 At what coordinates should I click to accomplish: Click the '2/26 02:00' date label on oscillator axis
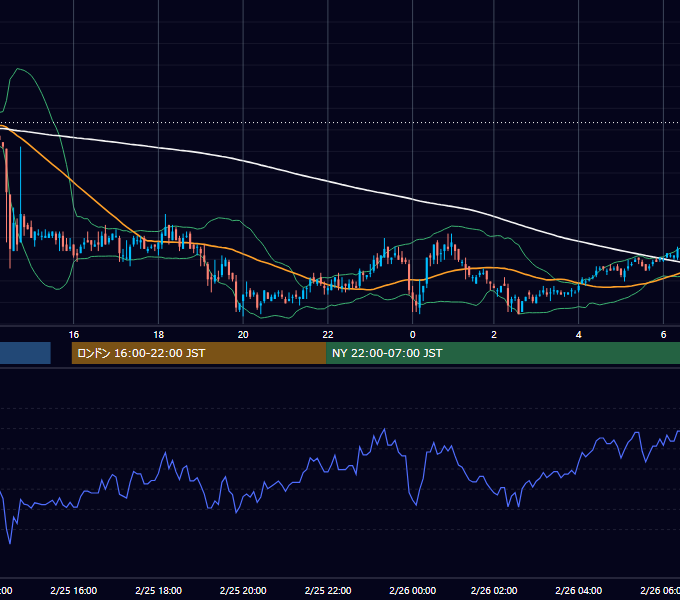494,590
